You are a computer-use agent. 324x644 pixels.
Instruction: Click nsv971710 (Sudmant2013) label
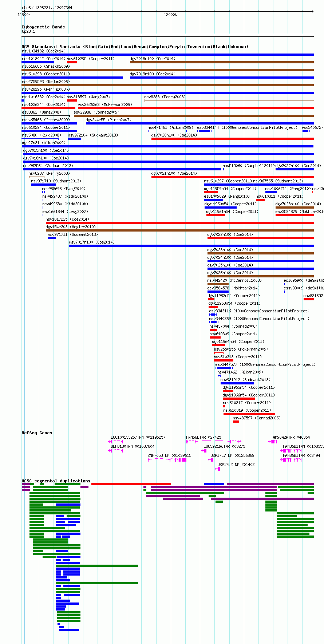(56, 181)
